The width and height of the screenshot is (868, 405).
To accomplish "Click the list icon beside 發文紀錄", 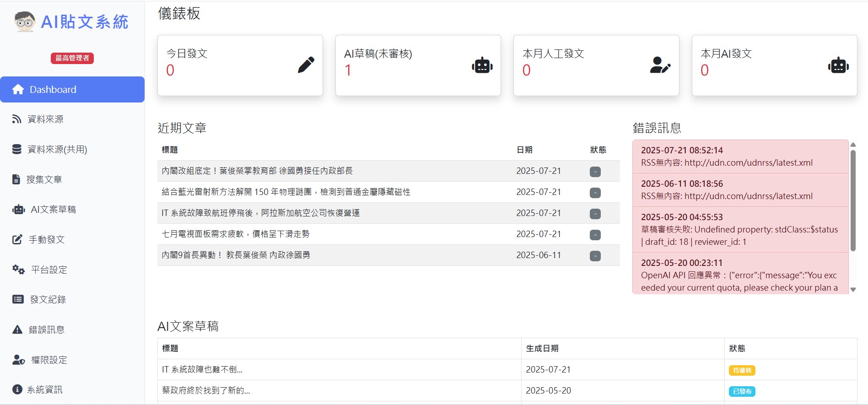I will 18,299.
